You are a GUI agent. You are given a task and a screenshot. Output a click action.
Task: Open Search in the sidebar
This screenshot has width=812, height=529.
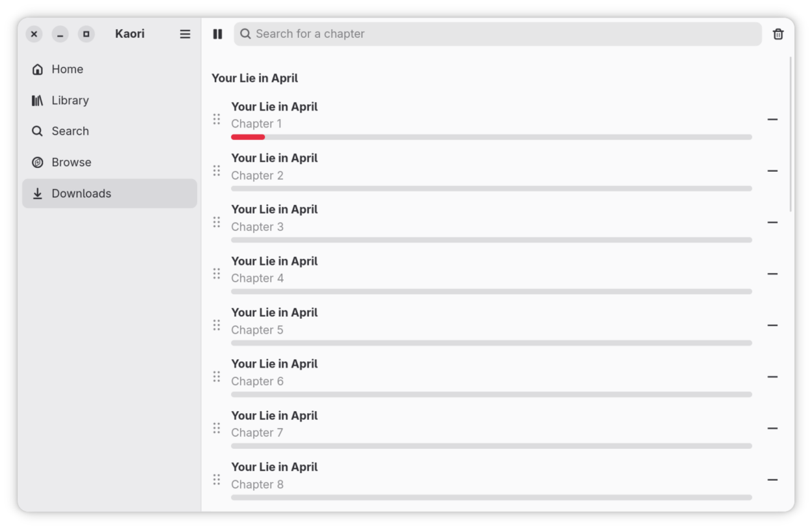(x=109, y=131)
